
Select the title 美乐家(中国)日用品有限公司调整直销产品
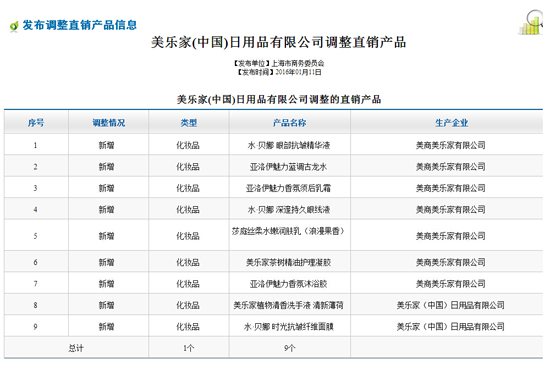pyautogui.click(x=279, y=42)
